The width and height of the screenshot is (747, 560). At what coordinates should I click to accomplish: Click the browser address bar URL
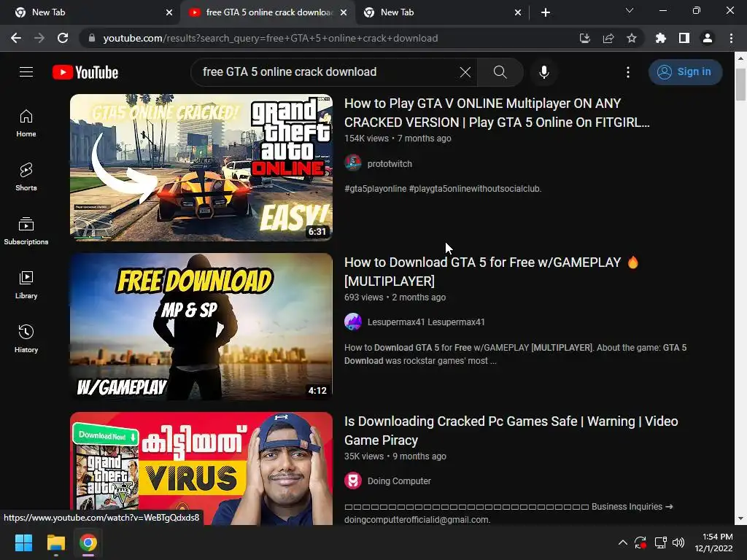pos(270,38)
